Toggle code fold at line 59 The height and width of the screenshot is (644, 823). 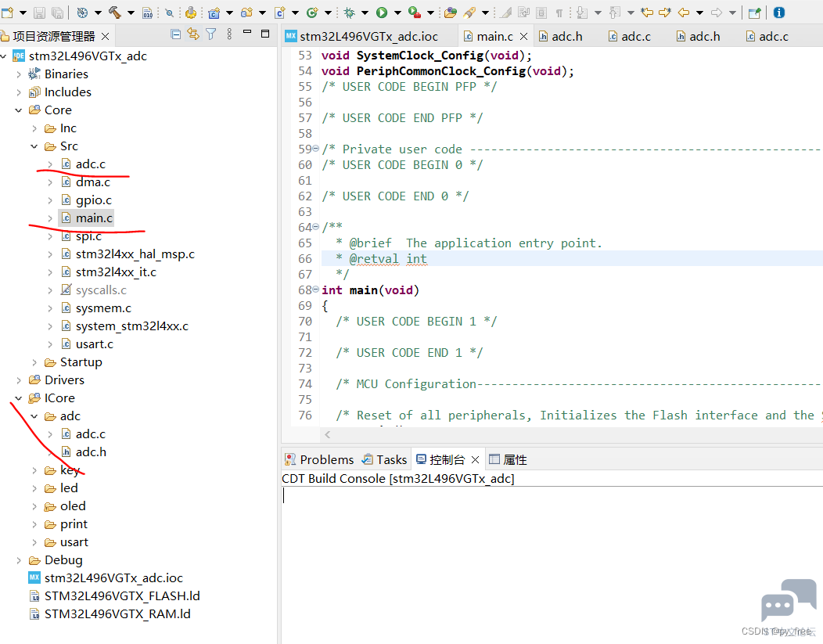(x=315, y=149)
